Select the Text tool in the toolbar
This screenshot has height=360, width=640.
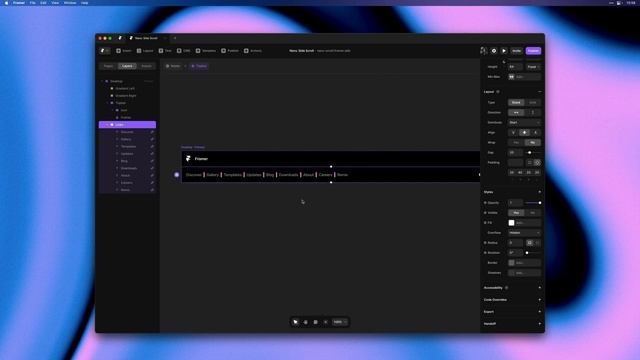click(165, 51)
